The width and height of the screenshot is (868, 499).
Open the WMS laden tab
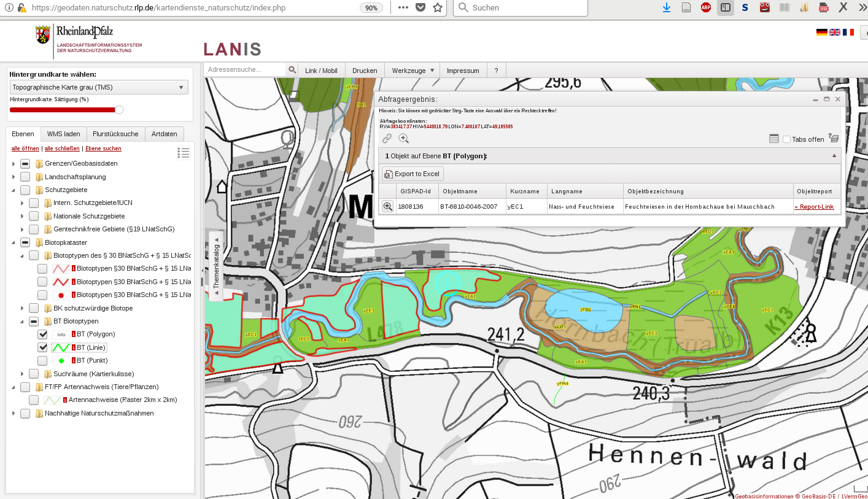[63, 134]
